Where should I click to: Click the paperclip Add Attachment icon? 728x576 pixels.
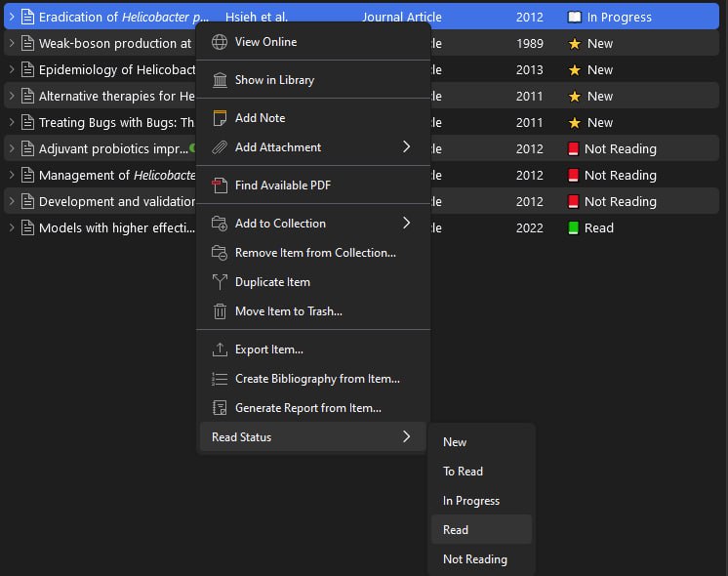coord(220,147)
